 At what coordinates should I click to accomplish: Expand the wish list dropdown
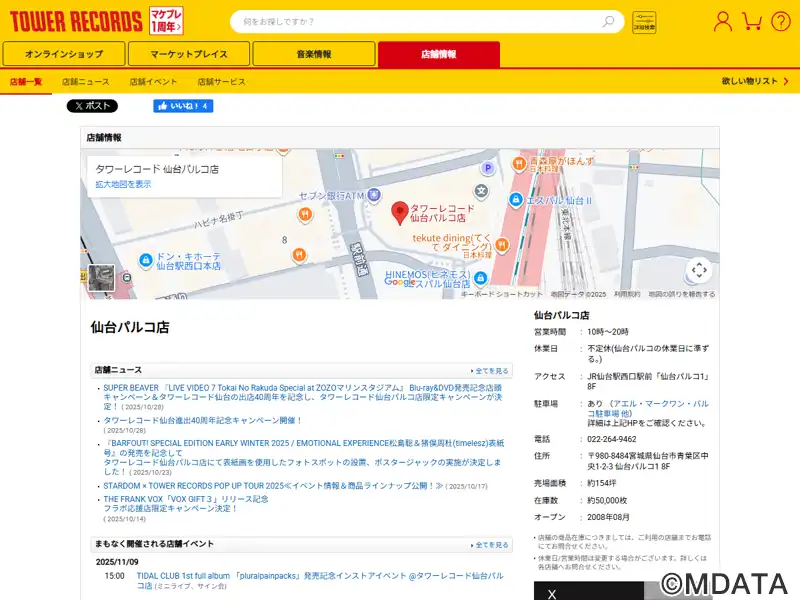coord(754,81)
